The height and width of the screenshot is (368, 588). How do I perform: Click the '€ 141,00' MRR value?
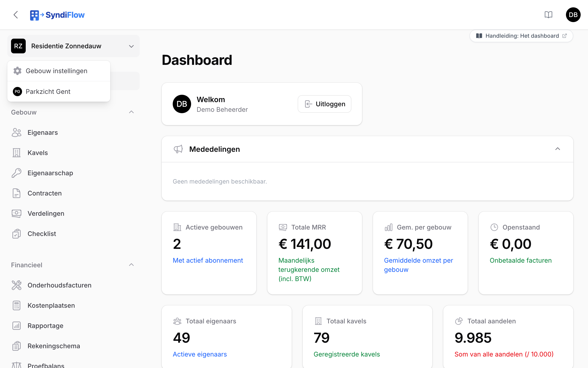point(305,244)
